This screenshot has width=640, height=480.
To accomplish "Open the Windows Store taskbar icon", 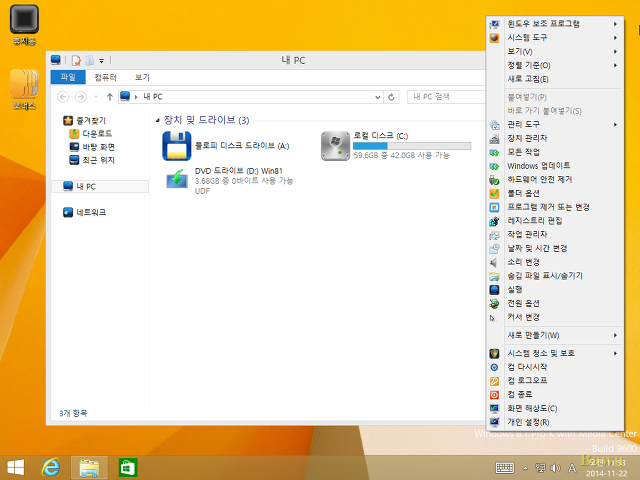I will click(128, 467).
